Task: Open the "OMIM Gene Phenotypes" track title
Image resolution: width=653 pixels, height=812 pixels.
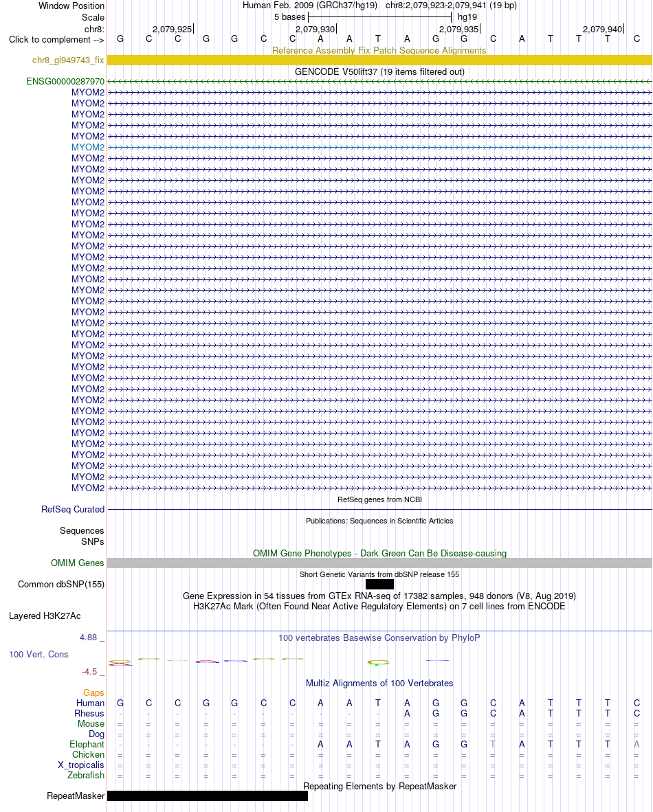Action: click(379, 553)
